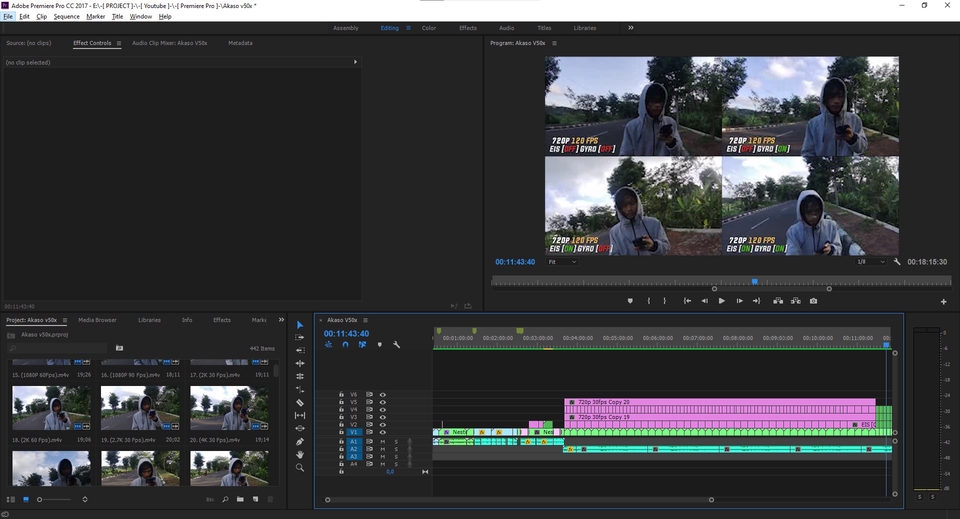Image resolution: width=960 pixels, height=519 pixels.
Task: Export frame with camera icon
Action: tap(813, 301)
